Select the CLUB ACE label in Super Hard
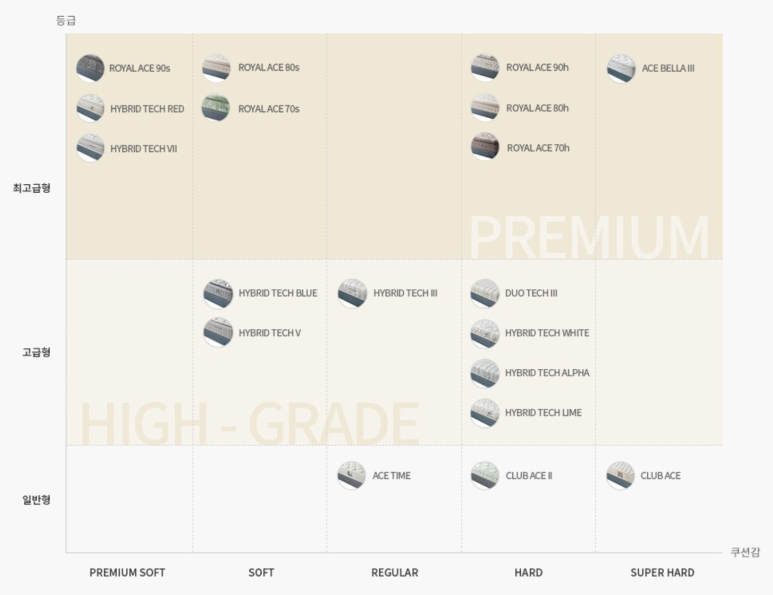Viewport: 773px width, 595px height. tap(661, 476)
